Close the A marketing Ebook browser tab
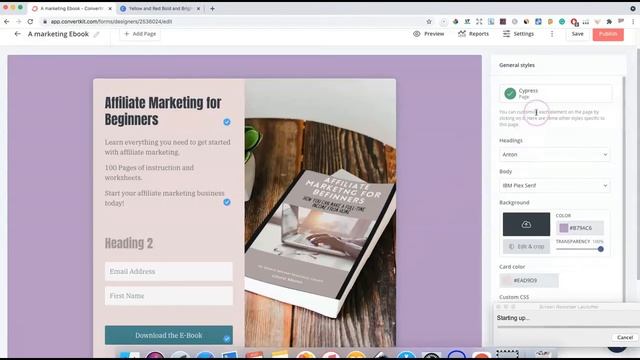This screenshot has width=640, height=360. point(110,9)
